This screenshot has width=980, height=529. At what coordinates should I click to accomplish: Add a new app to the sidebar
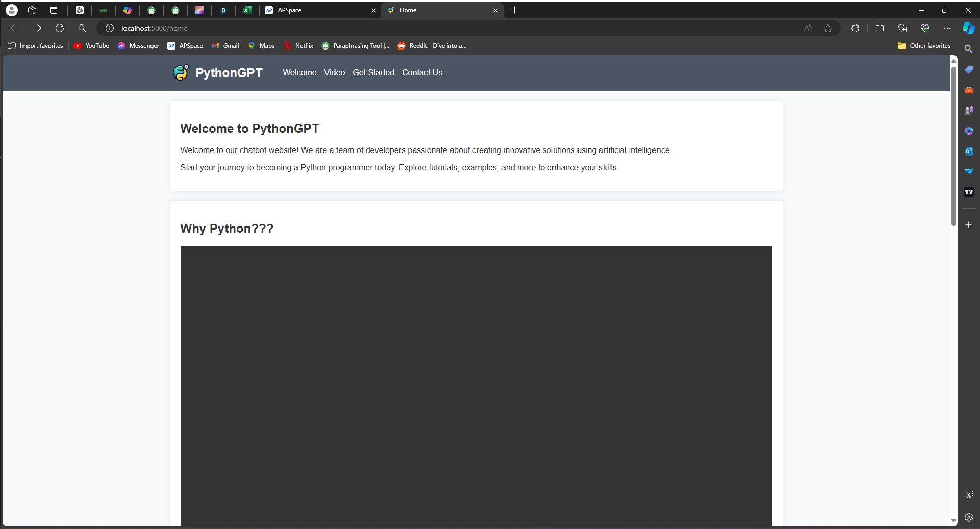click(x=969, y=224)
